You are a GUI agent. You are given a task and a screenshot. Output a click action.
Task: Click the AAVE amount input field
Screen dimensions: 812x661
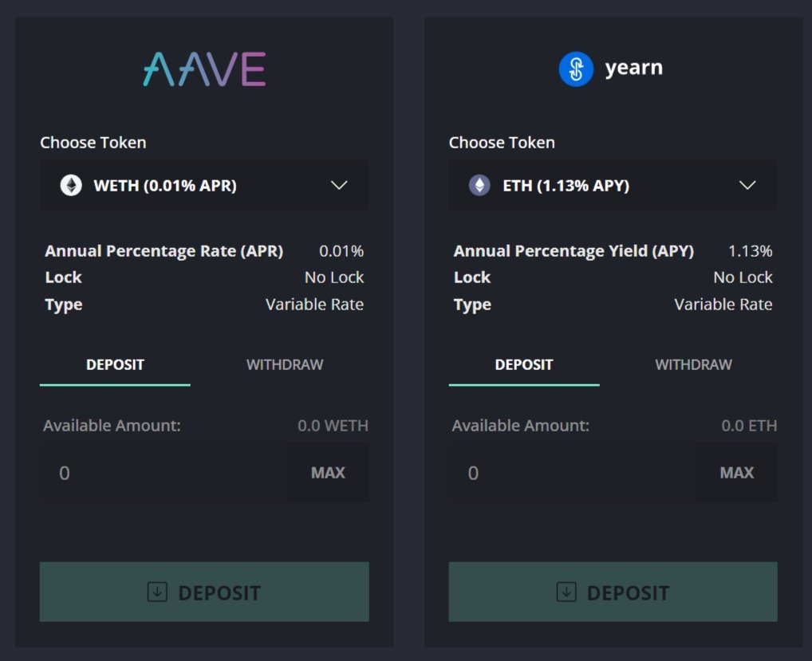(x=164, y=472)
